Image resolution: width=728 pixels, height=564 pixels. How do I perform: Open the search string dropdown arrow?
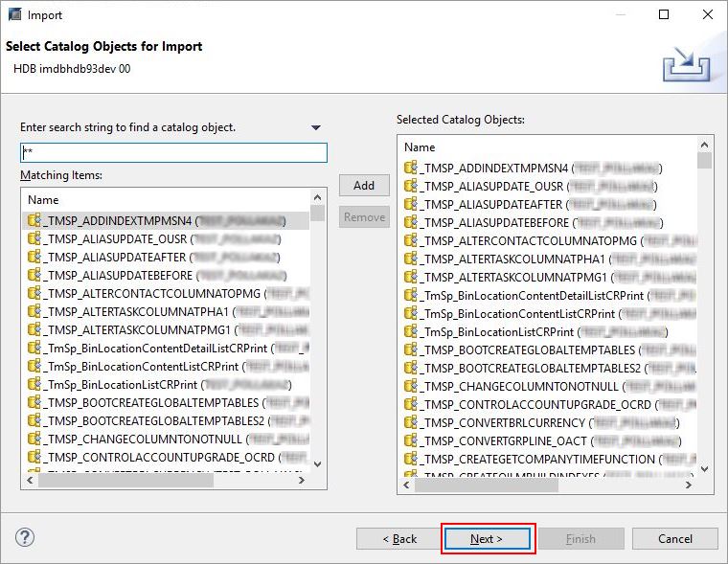click(316, 127)
